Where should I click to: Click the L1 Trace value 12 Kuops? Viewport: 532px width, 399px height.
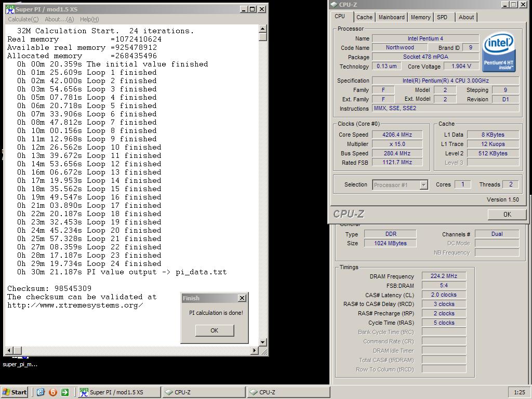pyautogui.click(x=493, y=144)
